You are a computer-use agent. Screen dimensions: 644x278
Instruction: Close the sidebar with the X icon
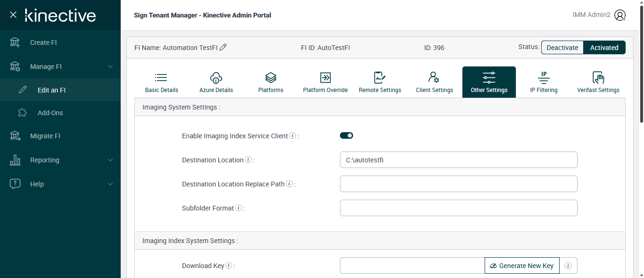point(13,15)
